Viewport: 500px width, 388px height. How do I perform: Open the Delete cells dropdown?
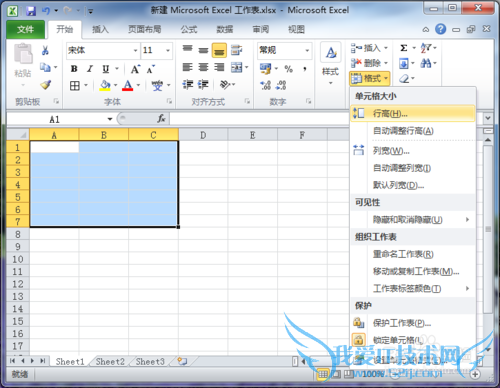click(386, 63)
